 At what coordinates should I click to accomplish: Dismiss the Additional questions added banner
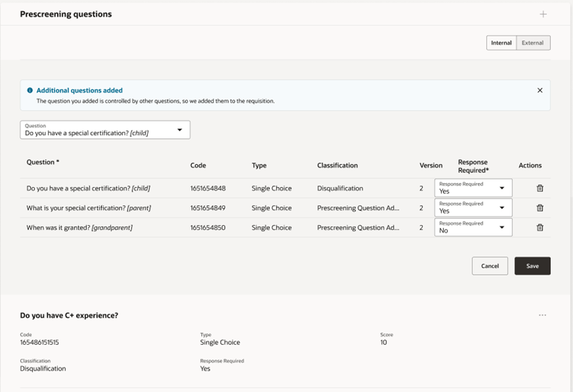coord(539,90)
